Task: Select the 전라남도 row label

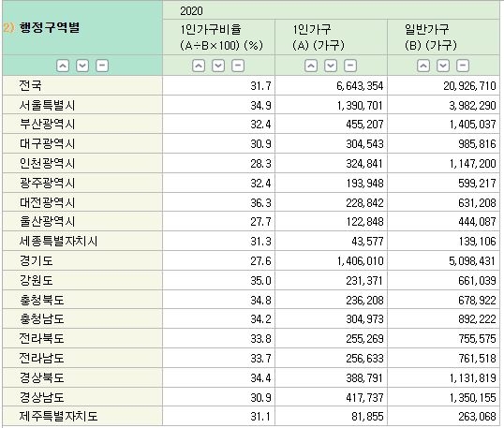Action: click(x=41, y=358)
